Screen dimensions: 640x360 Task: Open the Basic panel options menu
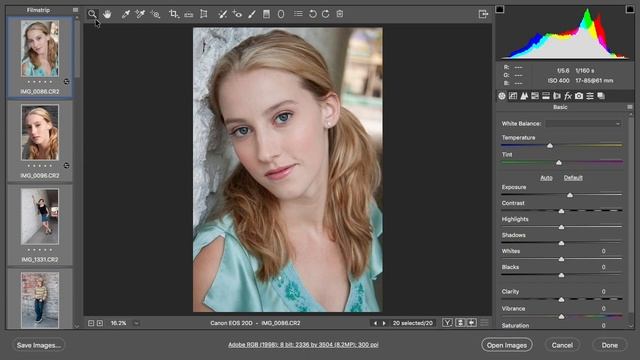click(x=630, y=107)
